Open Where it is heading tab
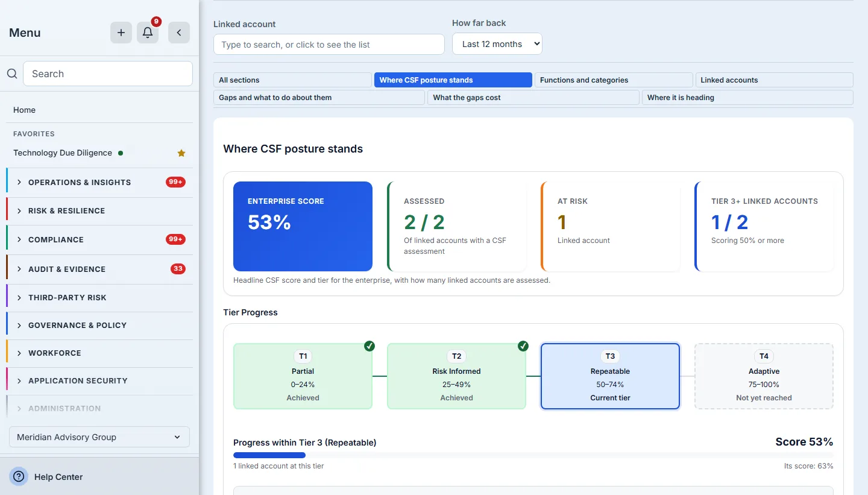Screen dimensions: 868x495 747,98
